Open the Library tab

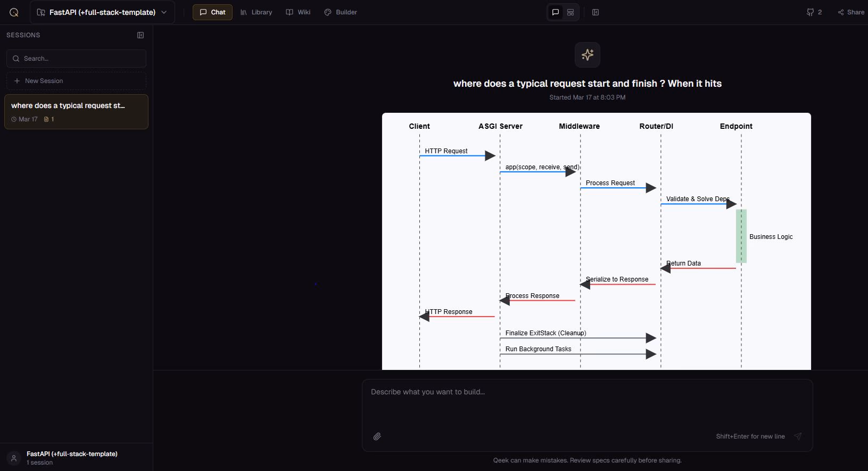pyautogui.click(x=256, y=12)
